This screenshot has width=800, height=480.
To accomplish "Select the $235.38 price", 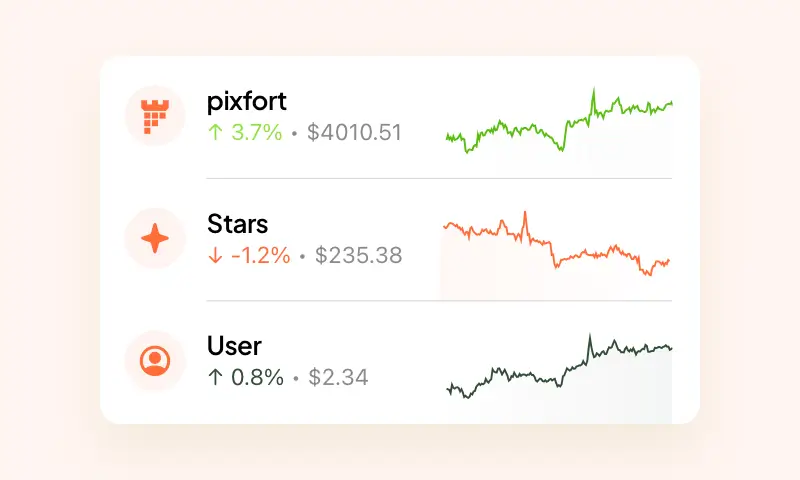I will click(358, 255).
